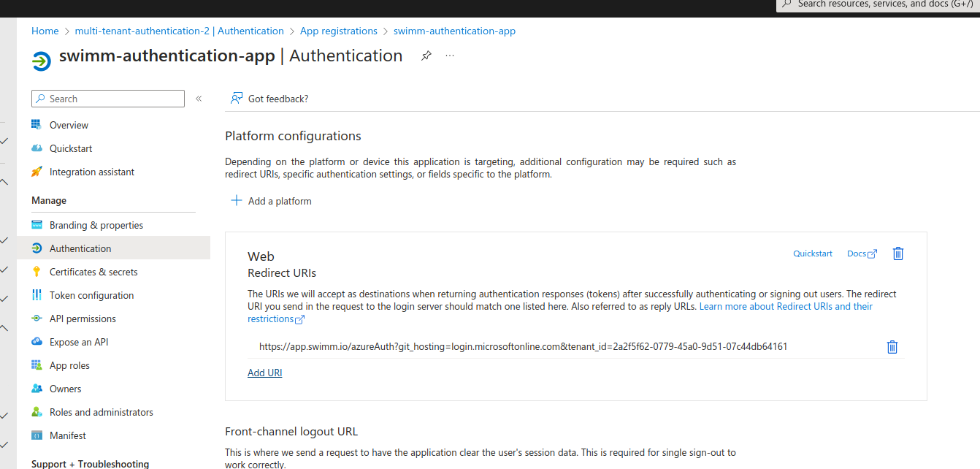Open the API permissions icon
Viewport: 980px width, 469px height.
[37, 319]
